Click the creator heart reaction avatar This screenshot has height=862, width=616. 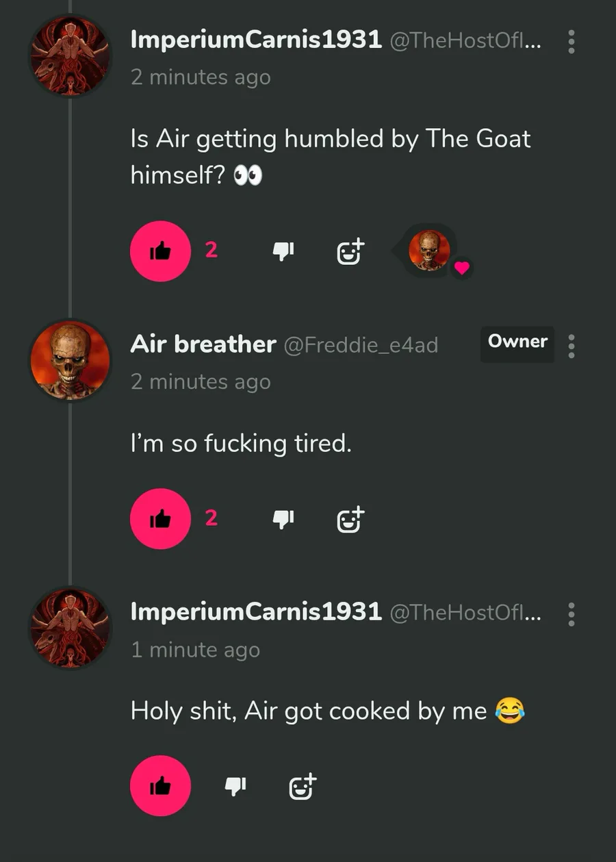[430, 251]
